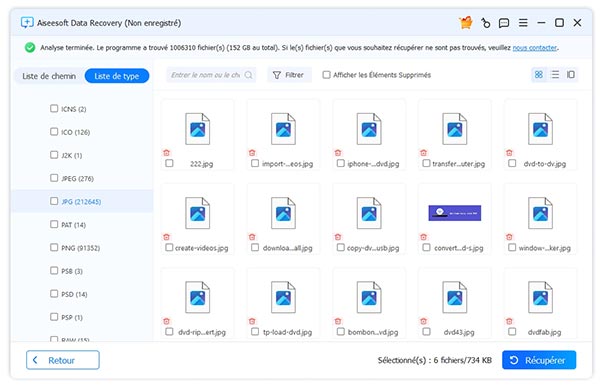The height and width of the screenshot is (392, 600).
Task: Check the PSD (14) type checkbox
Action: (54, 294)
